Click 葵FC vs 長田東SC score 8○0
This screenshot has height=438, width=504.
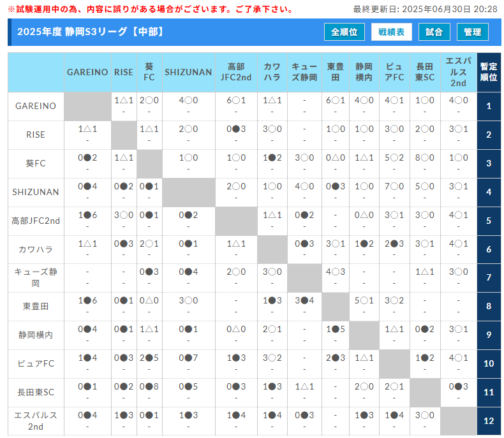point(425,157)
